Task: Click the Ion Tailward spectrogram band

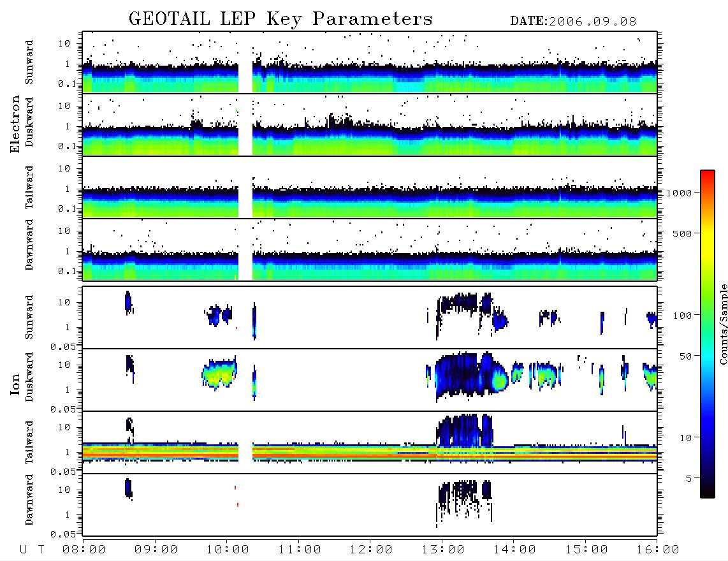Action: pyautogui.click(x=370, y=452)
